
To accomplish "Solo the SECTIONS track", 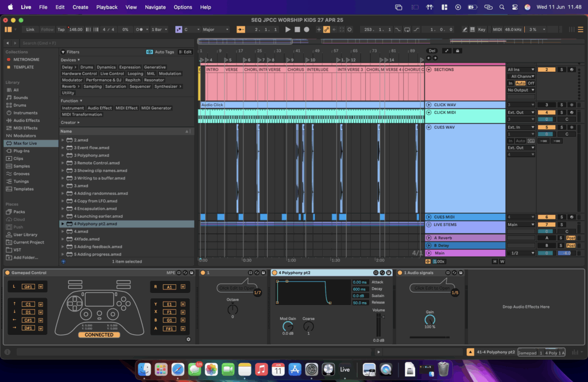I will coord(562,70).
